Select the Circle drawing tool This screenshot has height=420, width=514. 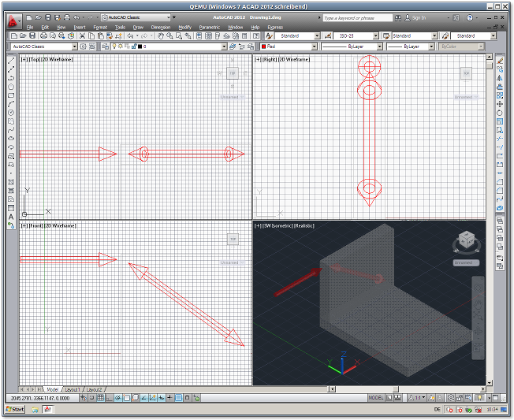[x=11, y=113]
